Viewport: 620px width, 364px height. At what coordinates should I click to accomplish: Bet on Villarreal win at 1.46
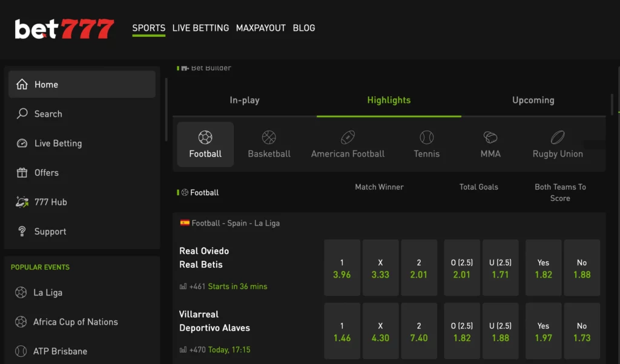click(x=342, y=331)
